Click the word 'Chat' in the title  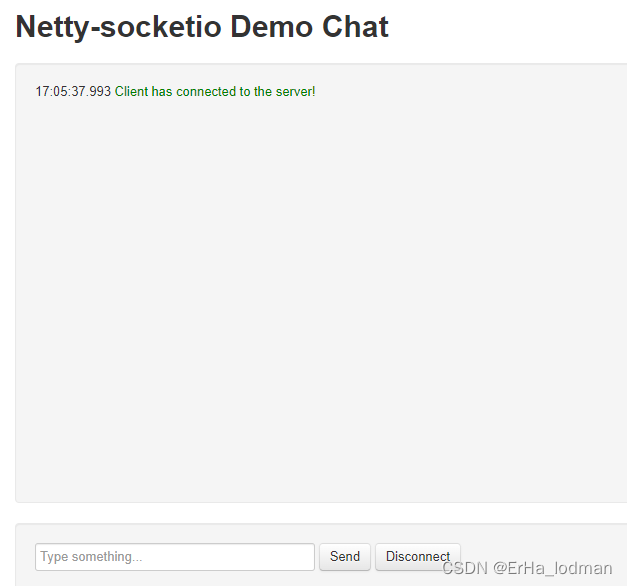point(355,27)
